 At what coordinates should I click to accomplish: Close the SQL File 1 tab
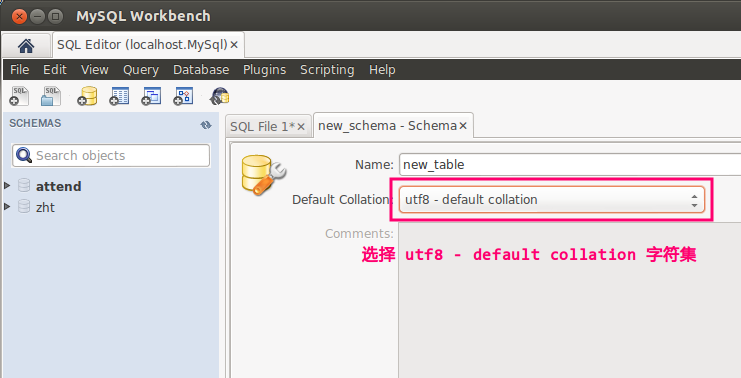coord(301,127)
